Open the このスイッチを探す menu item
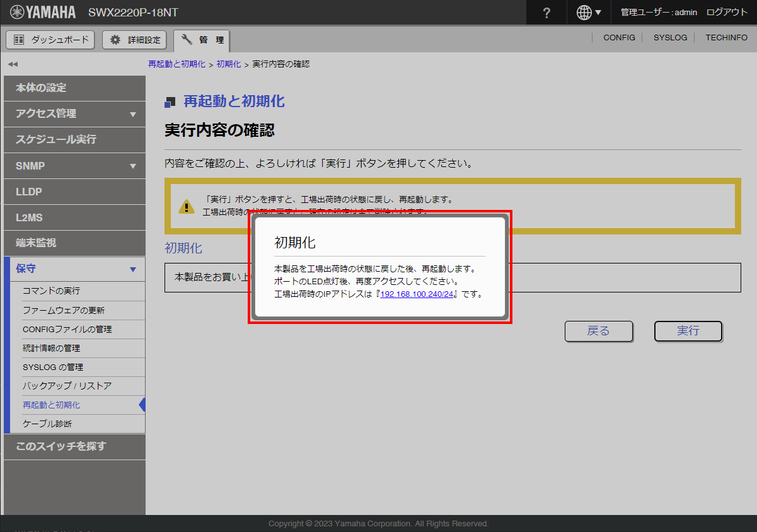757x532 pixels. click(x=61, y=446)
